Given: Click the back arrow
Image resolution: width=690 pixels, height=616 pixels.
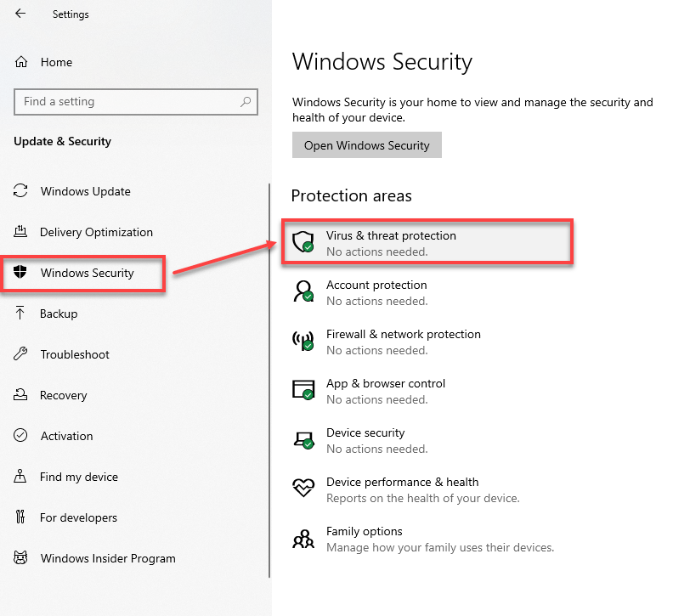Looking at the screenshot, I should (x=20, y=14).
